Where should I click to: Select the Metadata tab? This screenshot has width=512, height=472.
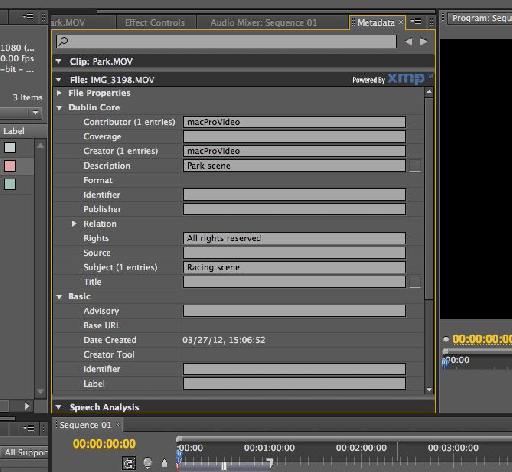tap(376, 22)
